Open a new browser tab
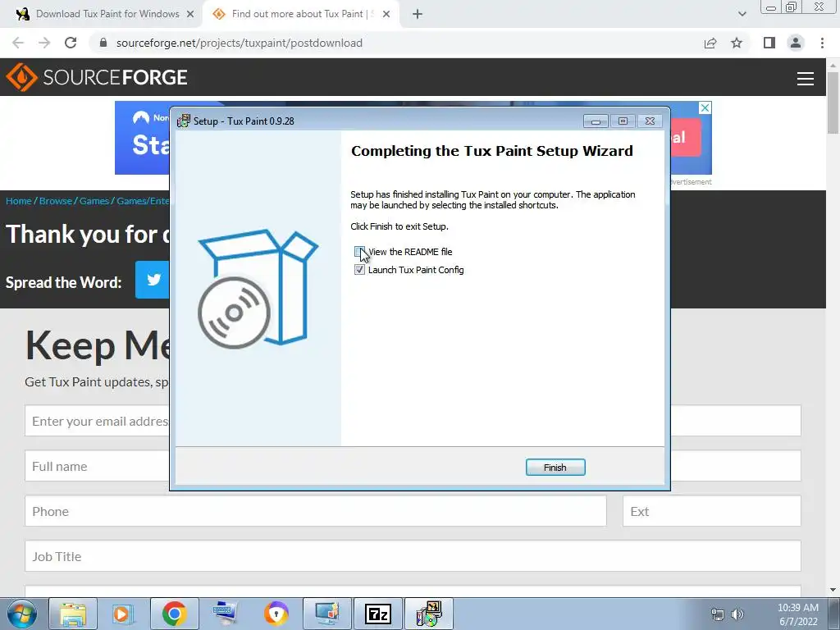Image resolution: width=840 pixels, height=630 pixels. pos(418,14)
